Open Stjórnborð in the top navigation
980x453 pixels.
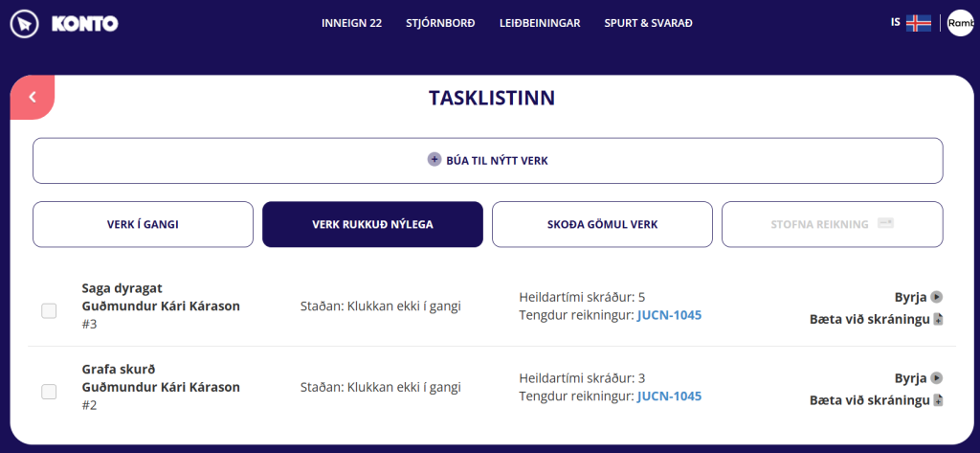[x=440, y=23]
